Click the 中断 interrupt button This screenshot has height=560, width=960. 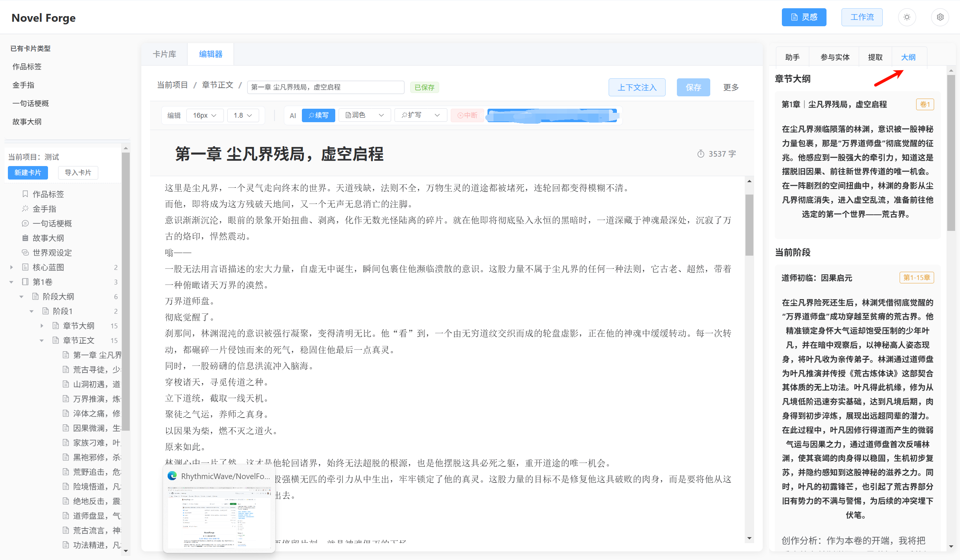467,115
